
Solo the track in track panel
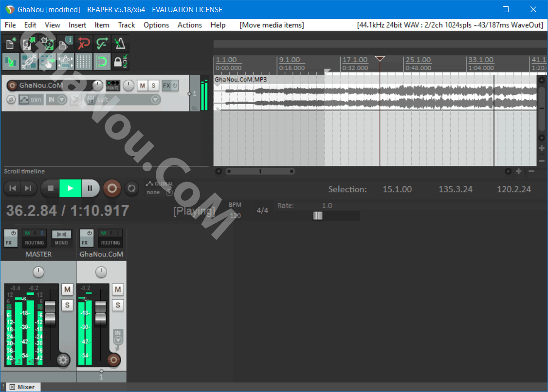click(x=153, y=86)
